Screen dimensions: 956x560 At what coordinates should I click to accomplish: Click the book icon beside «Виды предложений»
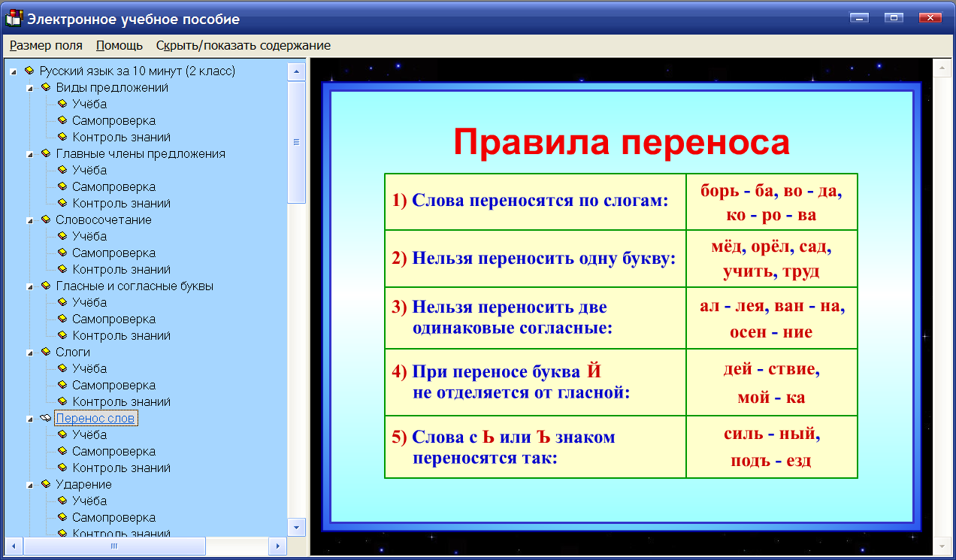click(47, 87)
